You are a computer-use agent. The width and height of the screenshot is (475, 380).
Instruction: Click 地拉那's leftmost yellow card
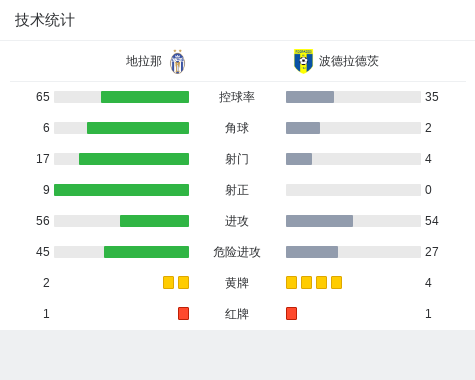[x=168, y=283]
